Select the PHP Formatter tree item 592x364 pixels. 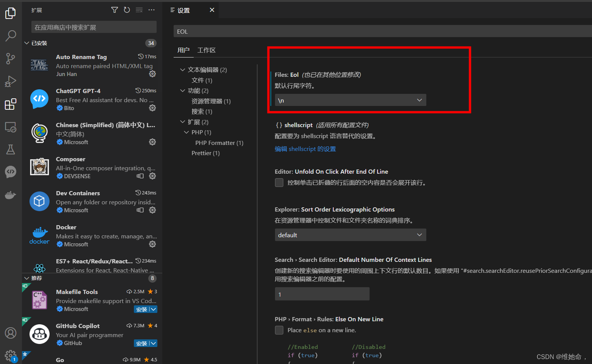click(219, 143)
